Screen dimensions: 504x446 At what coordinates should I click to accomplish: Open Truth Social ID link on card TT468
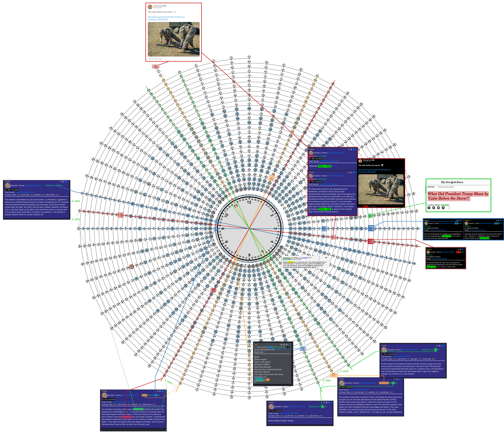pyautogui.click(x=329, y=184)
